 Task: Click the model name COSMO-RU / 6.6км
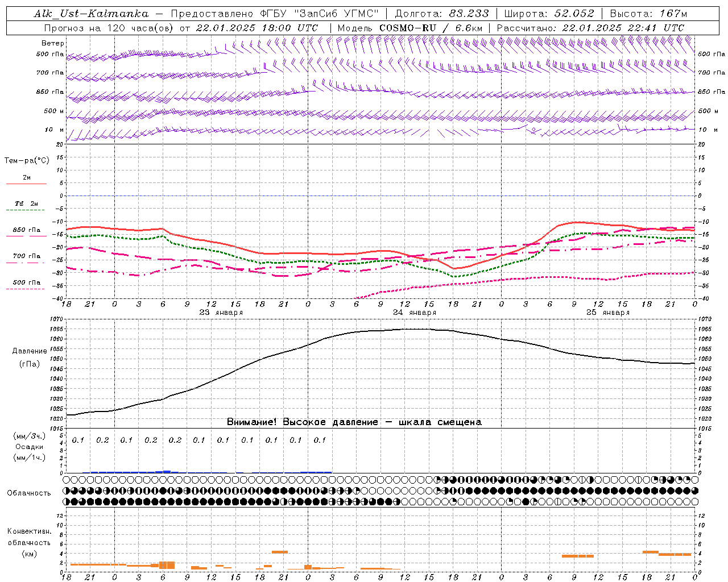point(431,28)
